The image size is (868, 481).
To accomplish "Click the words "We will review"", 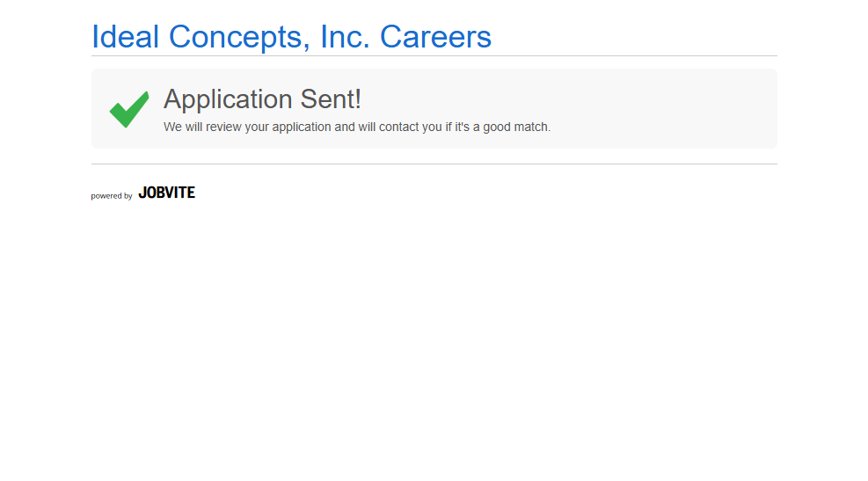I will (201, 127).
